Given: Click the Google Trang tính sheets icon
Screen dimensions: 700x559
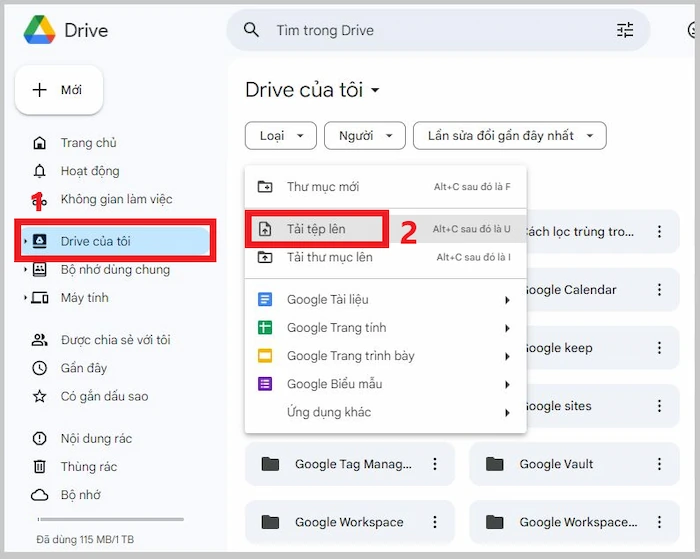Looking at the screenshot, I should (x=265, y=327).
